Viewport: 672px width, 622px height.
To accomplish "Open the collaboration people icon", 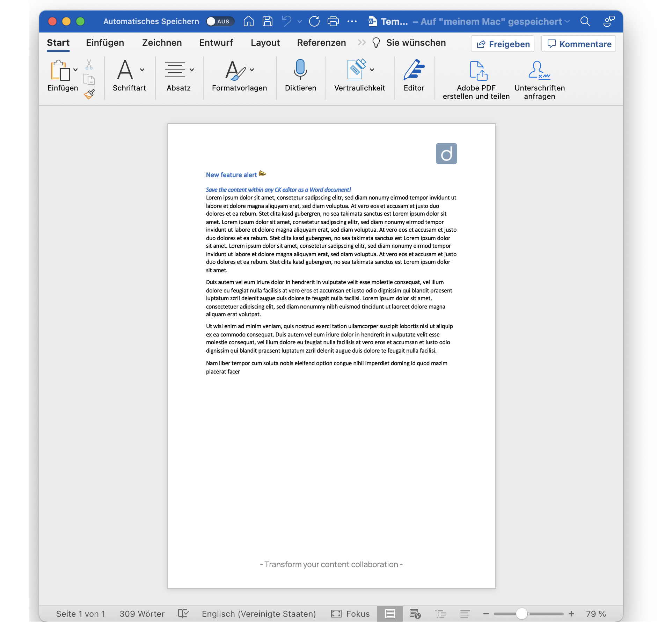I will tap(609, 21).
